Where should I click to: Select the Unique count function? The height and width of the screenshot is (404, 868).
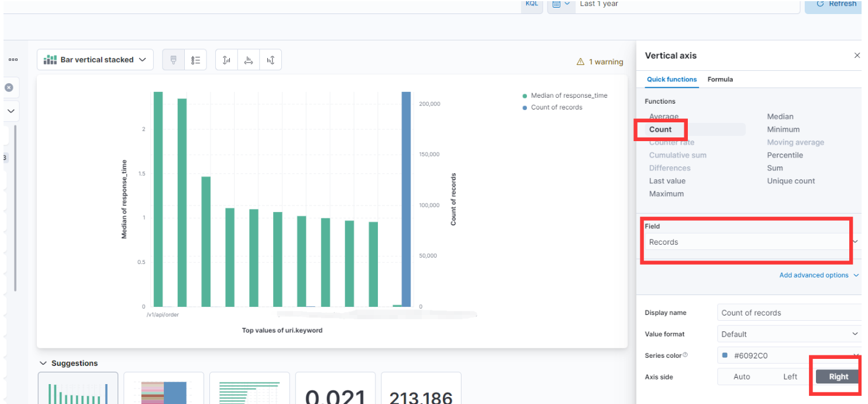coord(791,181)
